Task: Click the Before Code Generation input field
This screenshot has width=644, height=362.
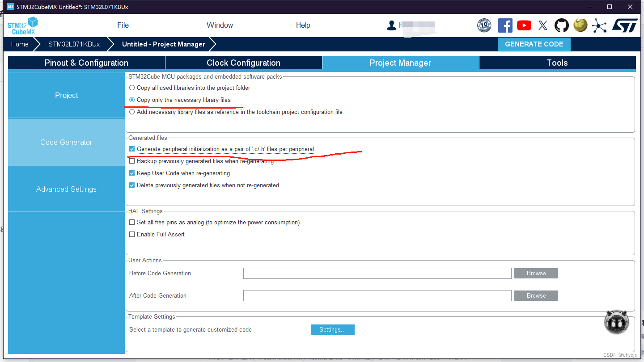Action: (x=377, y=274)
